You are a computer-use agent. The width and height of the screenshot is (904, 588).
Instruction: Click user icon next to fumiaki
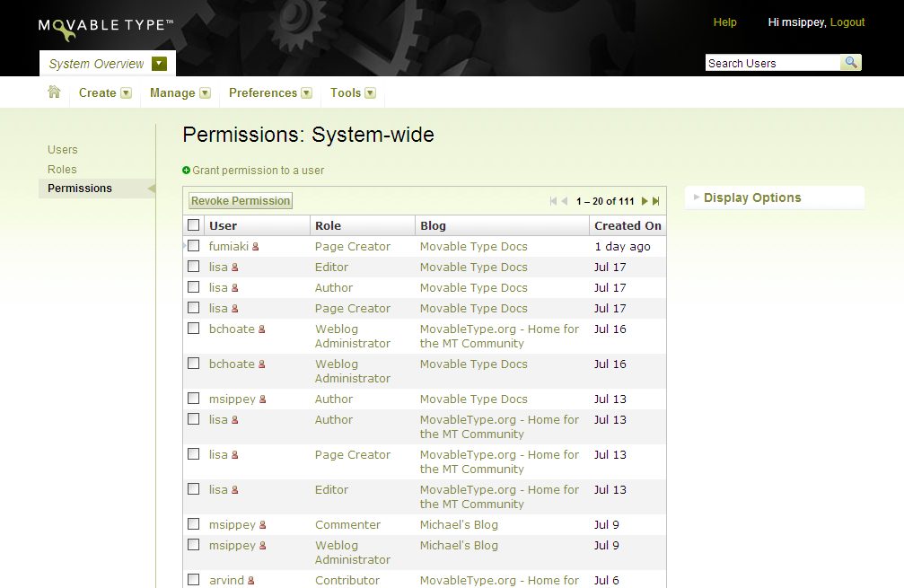click(255, 247)
